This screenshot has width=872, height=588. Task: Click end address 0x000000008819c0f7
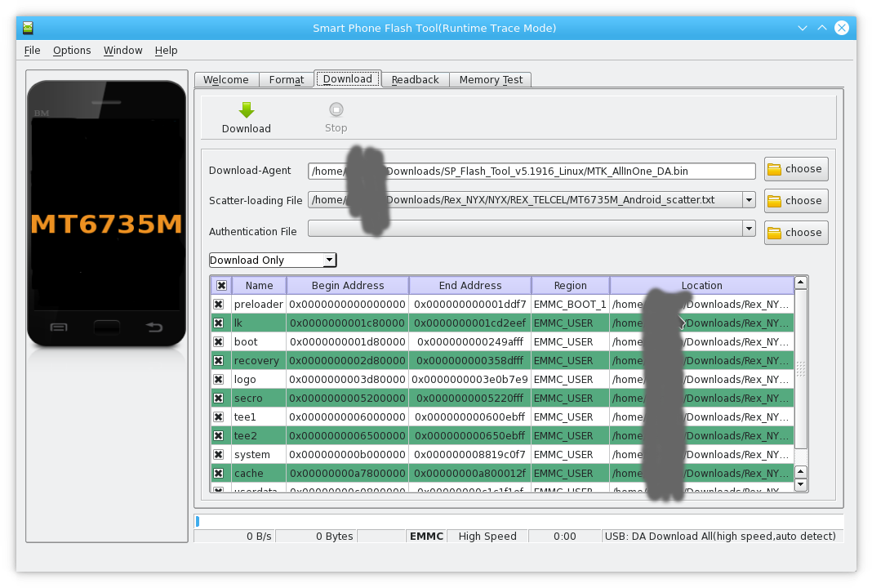(x=470, y=455)
